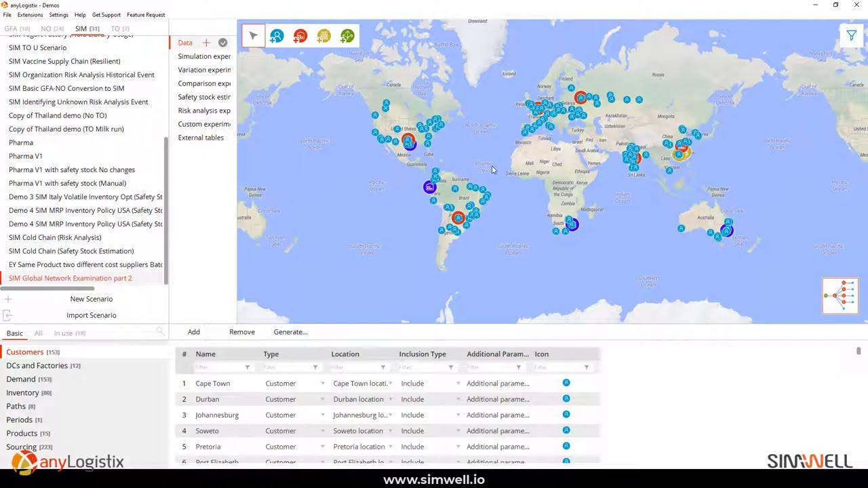Open the Name column filter funnel

point(248,367)
